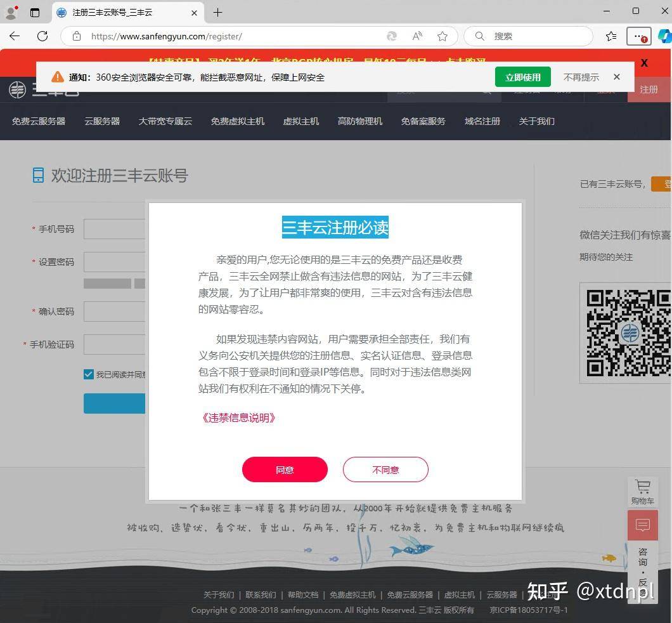The height and width of the screenshot is (623, 672).
Task: Click the 注册 button in site header
Action: pyautogui.click(x=649, y=89)
